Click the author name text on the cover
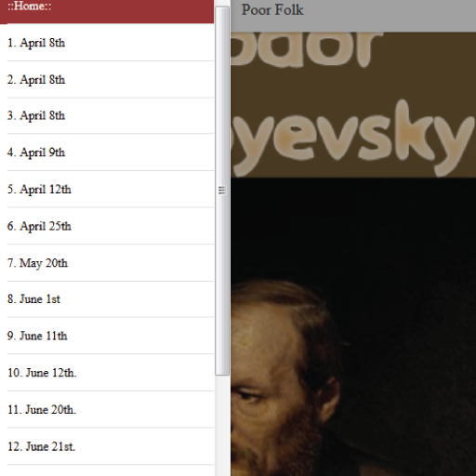 pyautogui.click(x=353, y=104)
